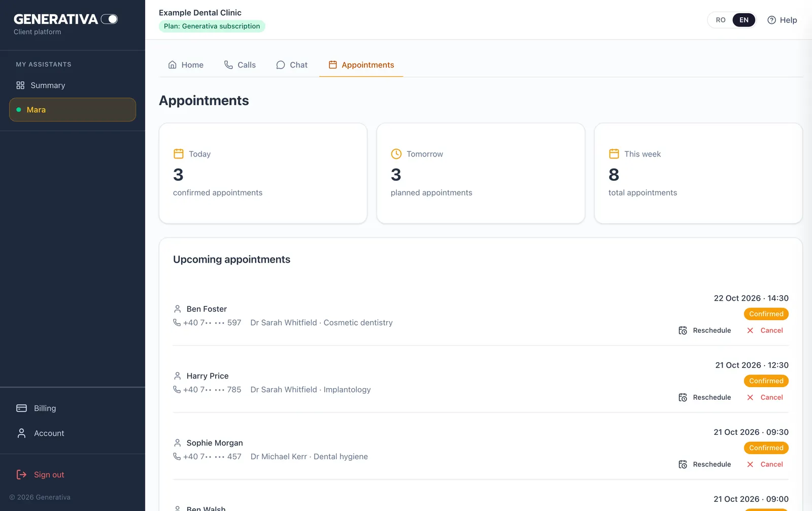Select the Appointments tab
Viewport: 812px width, 511px height.
tap(361, 65)
